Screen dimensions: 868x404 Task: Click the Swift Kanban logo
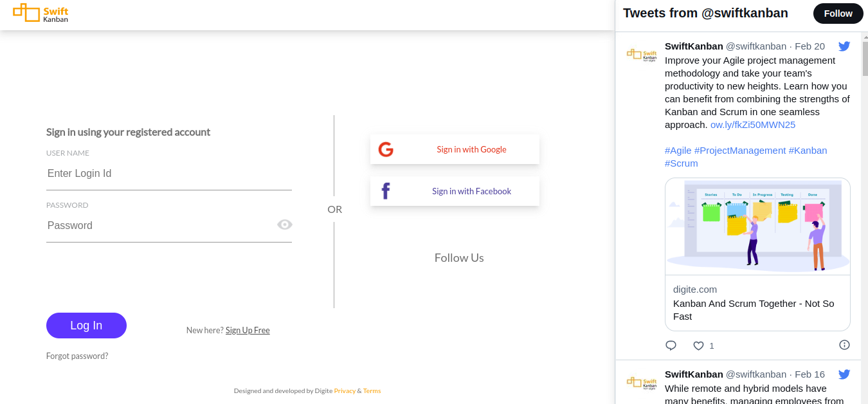pyautogui.click(x=41, y=13)
